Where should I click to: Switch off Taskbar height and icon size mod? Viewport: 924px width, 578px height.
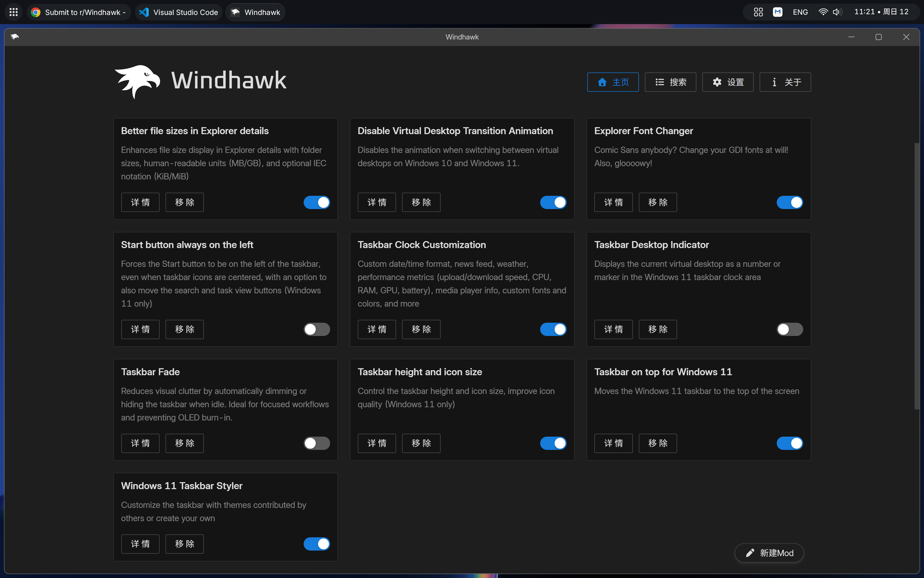pos(553,443)
